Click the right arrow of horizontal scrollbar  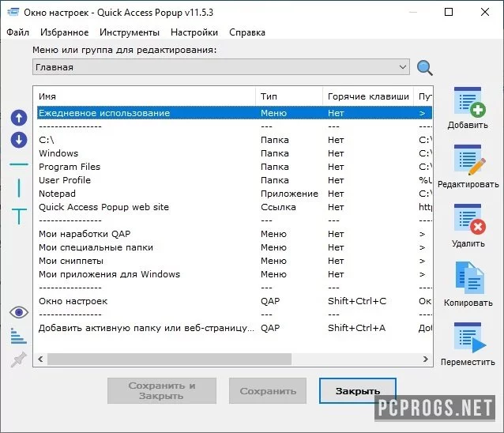[x=426, y=359]
